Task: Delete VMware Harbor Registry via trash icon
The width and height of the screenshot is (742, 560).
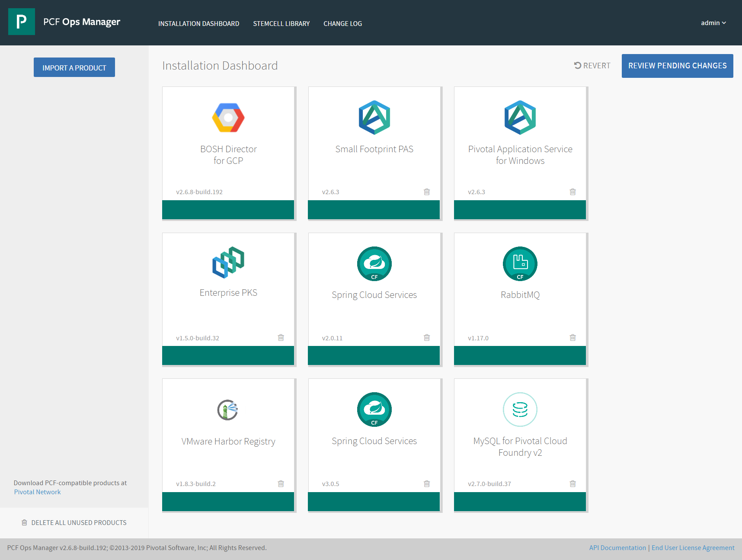Action: tap(281, 483)
